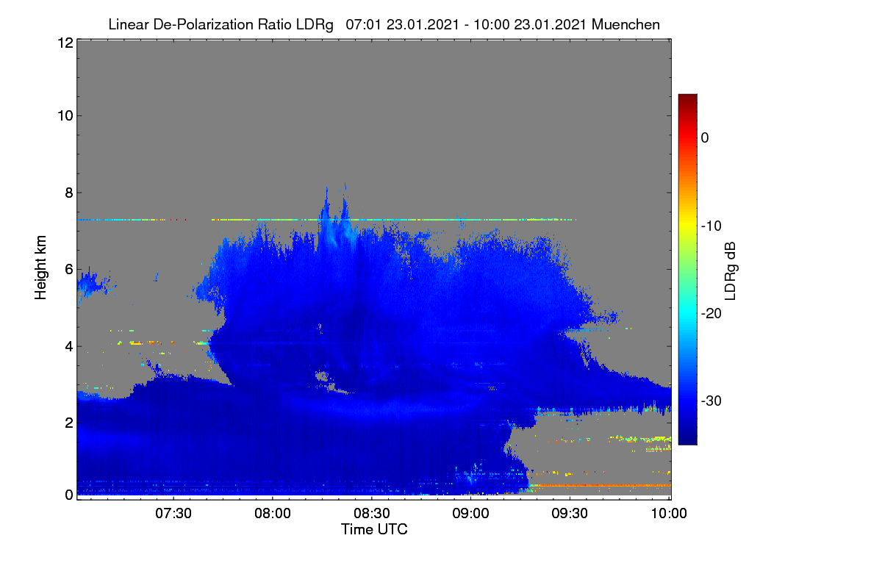Click the yellow band of the colorbar
The height and width of the screenshot is (588, 882).
pyautogui.click(x=687, y=226)
